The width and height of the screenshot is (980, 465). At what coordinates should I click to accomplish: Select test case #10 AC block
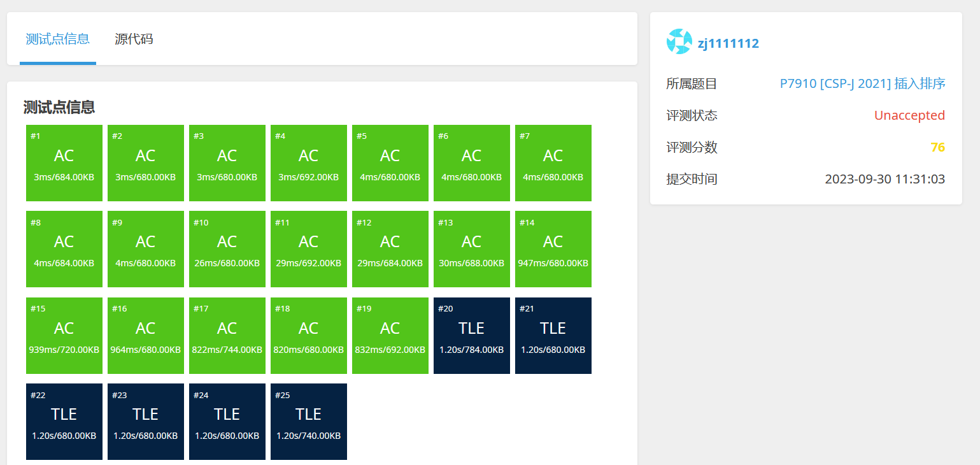pos(227,249)
